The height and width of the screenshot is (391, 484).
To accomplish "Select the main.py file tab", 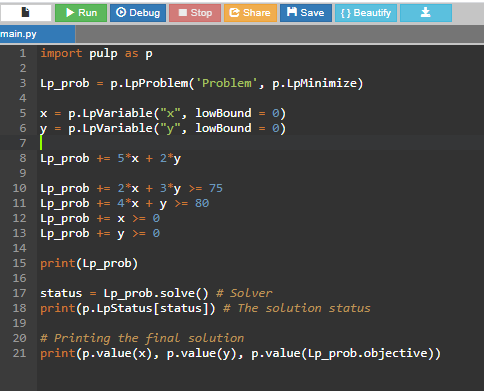I will 37,34.
